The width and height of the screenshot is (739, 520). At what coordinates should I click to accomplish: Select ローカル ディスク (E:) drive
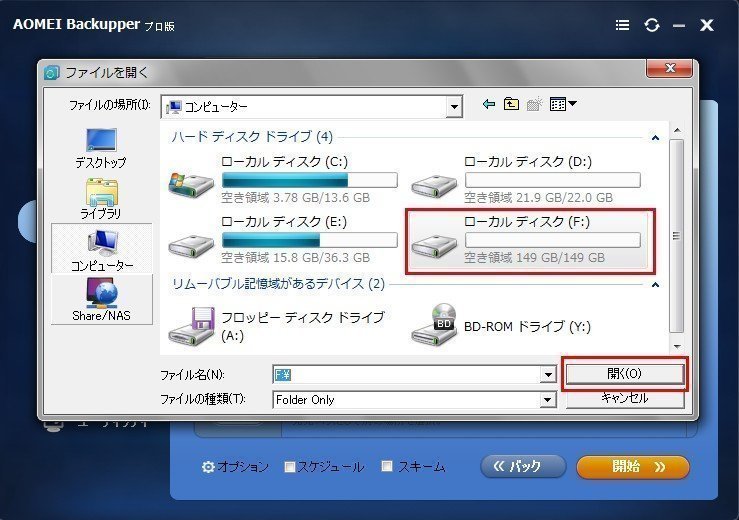(283, 240)
